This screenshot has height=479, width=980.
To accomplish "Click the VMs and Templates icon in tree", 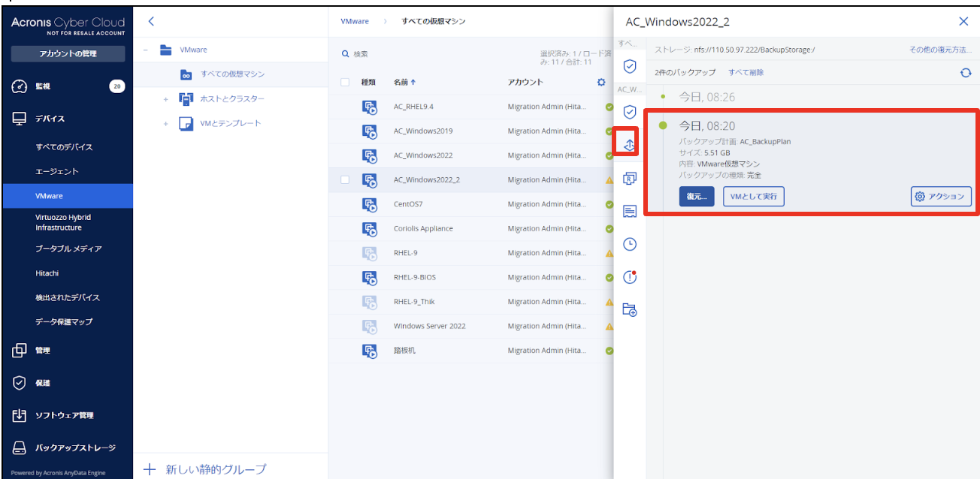I will (x=186, y=123).
